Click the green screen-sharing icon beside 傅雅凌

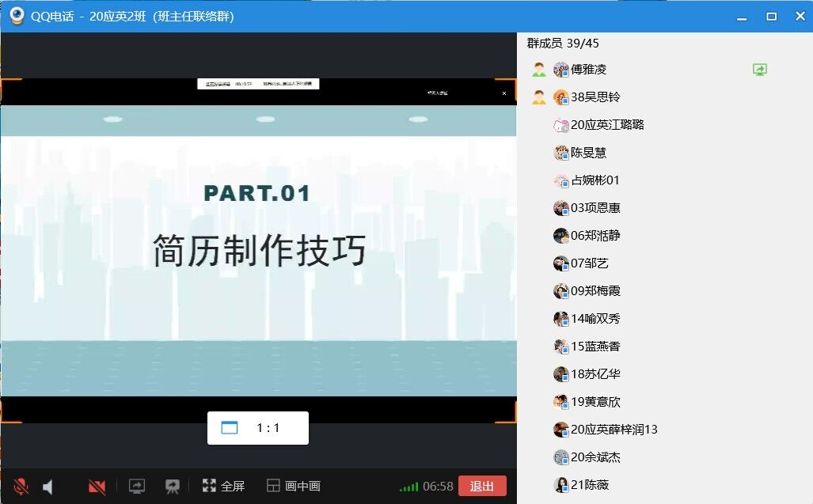pyautogui.click(x=760, y=70)
